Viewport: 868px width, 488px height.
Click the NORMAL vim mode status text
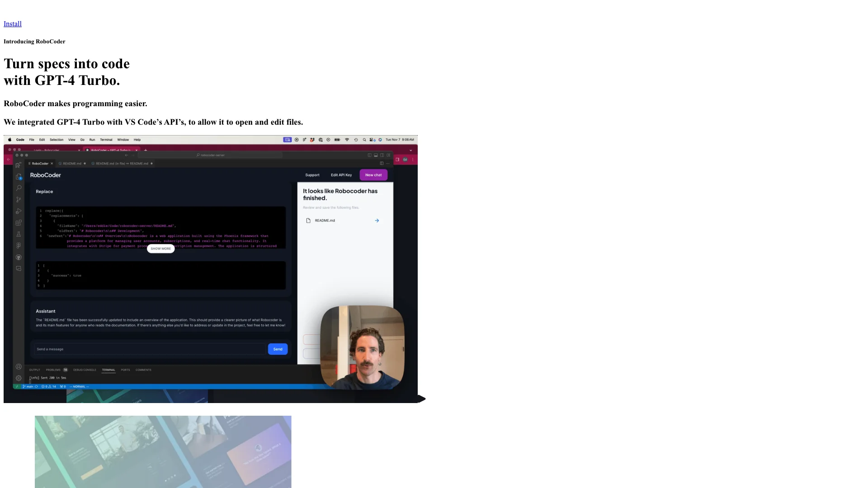coord(80,387)
